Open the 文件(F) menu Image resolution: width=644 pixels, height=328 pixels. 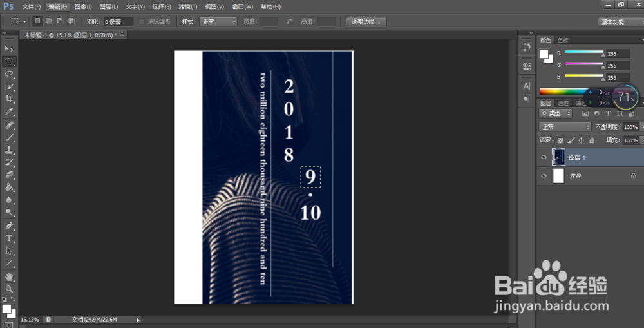(x=32, y=7)
